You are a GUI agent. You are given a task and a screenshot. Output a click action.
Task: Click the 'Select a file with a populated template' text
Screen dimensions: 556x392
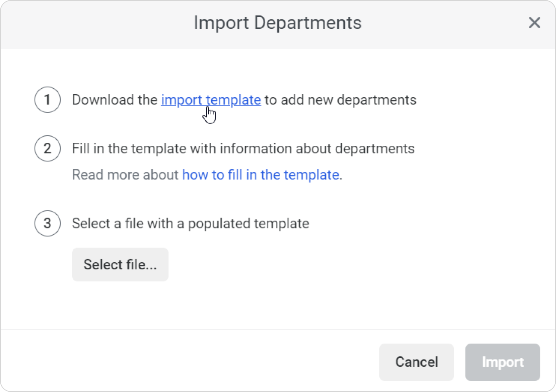pyautogui.click(x=190, y=224)
